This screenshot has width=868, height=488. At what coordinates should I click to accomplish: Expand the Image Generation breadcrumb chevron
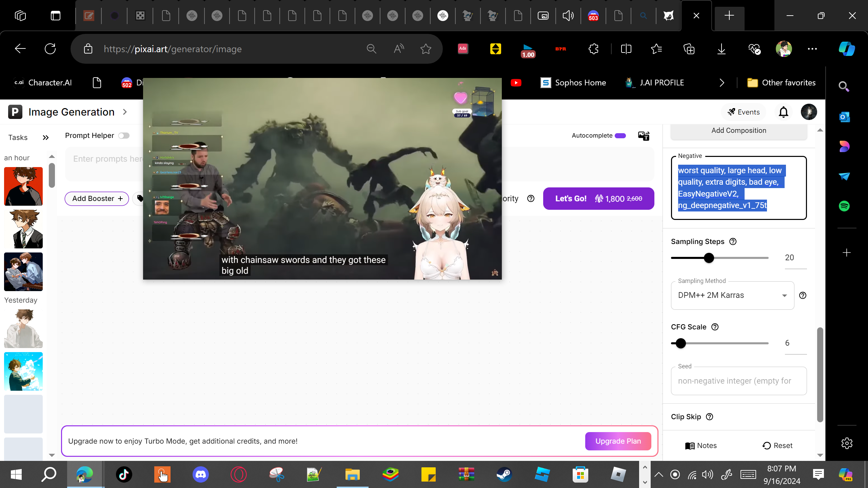coord(125,112)
